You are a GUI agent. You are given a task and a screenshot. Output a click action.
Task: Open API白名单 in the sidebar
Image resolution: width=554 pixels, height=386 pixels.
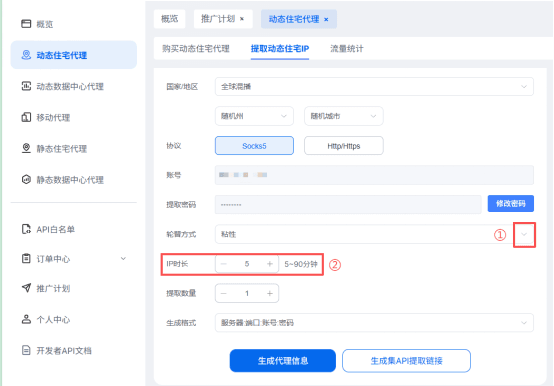click(x=55, y=229)
